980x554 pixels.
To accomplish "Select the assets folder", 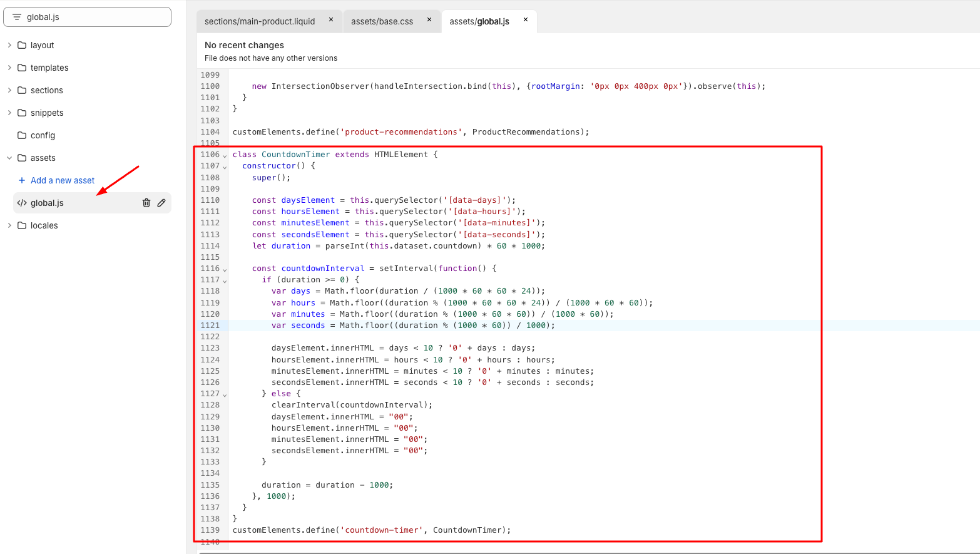I will (x=43, y=158).
